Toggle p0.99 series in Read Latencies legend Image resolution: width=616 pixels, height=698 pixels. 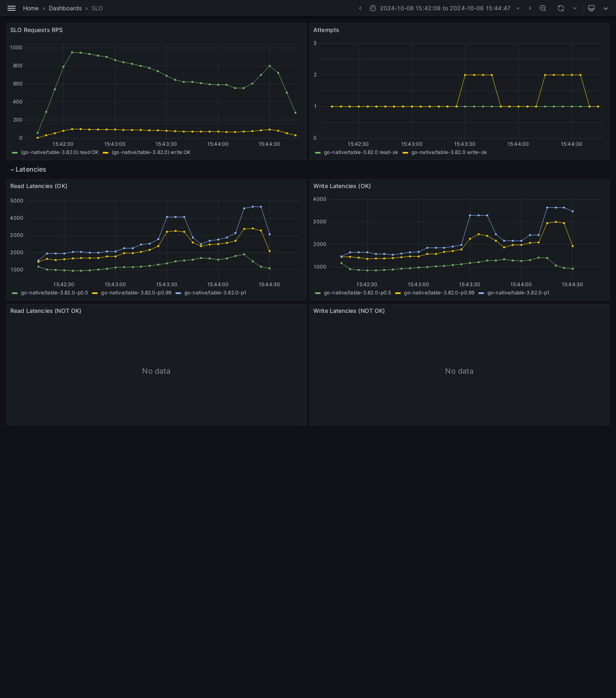click(x=136, y=293)
